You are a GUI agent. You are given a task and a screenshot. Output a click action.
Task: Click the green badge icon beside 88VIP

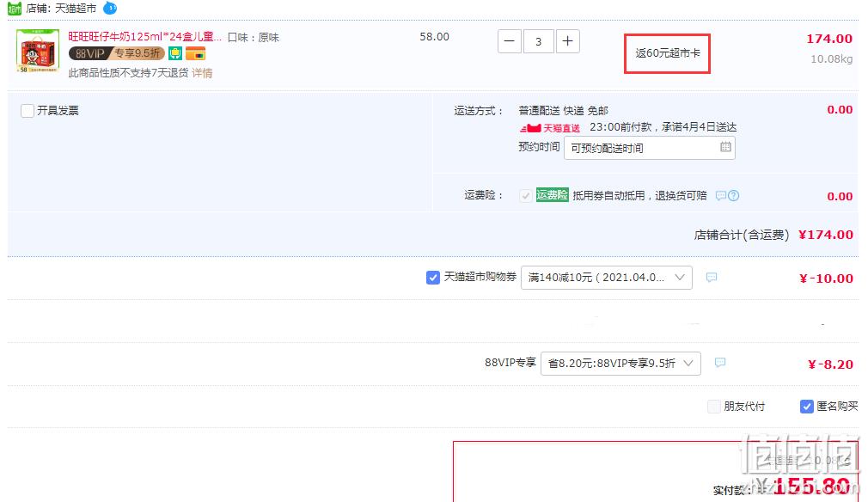(x=175, y=53)
